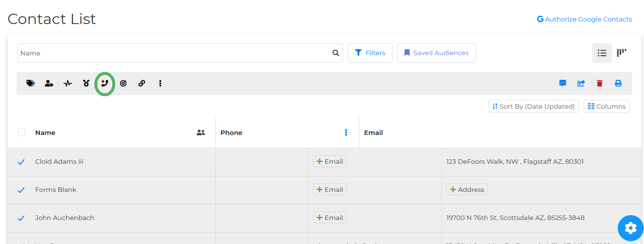The height and width of the screenshot is (244, 644).
Task: Toggle the select all checkbox
Action: pyautogui.click(x=21, y=132)
